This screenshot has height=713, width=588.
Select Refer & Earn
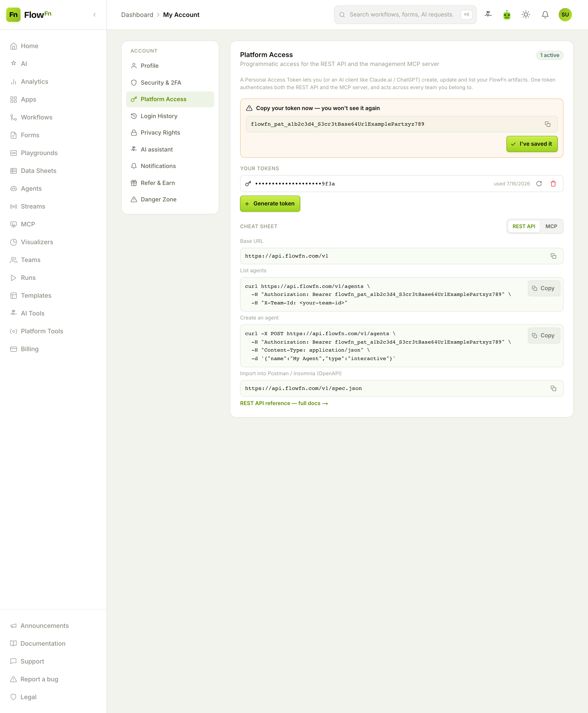coord(170,183)
